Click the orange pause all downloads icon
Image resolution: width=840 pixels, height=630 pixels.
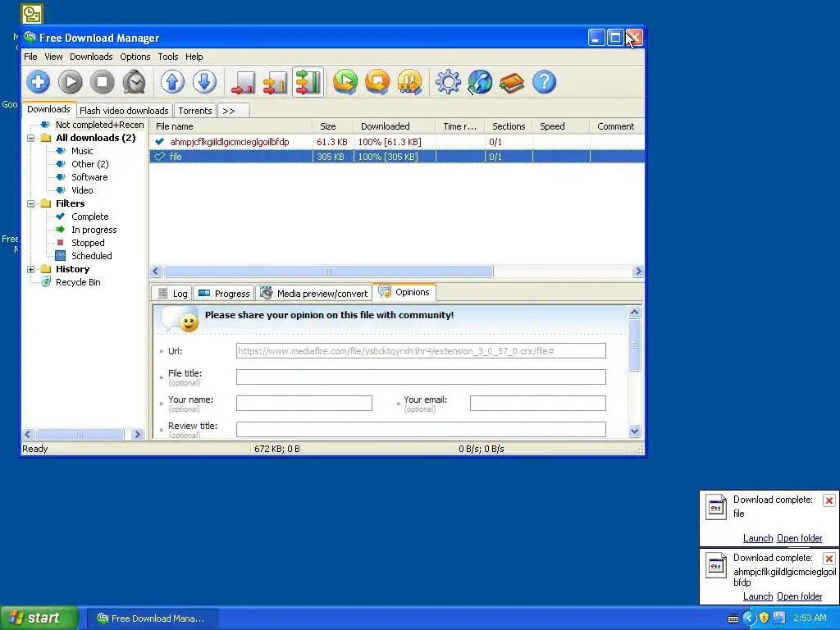[410, 82]
